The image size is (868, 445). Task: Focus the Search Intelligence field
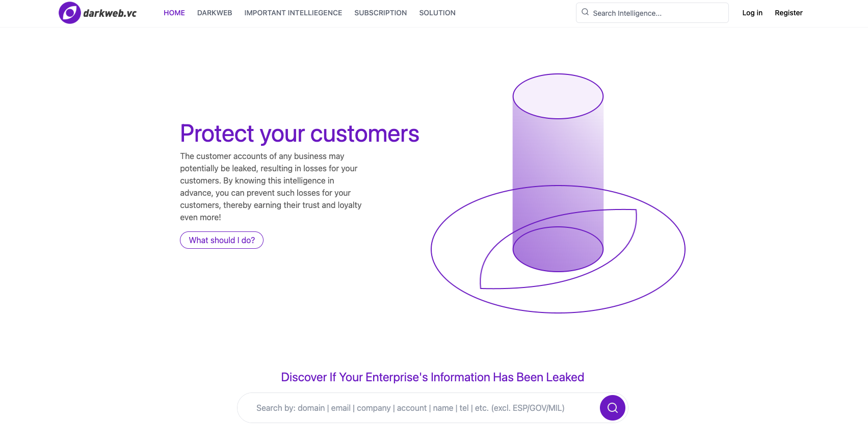652,13
